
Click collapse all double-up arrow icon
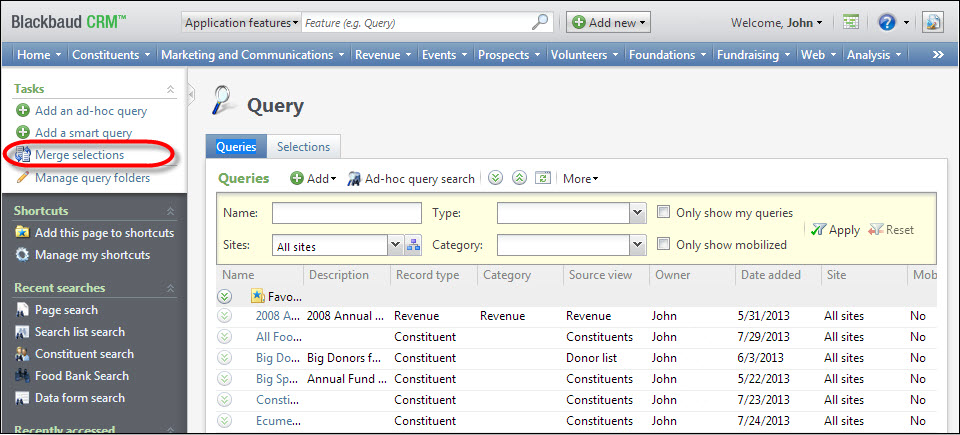[x=519, y=178]
